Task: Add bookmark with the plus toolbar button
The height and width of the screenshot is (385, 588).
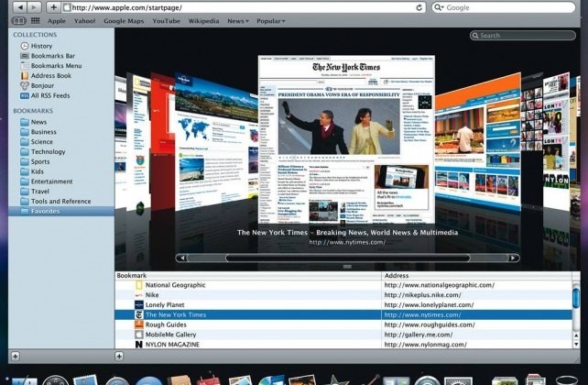Action: click(53, 7)
